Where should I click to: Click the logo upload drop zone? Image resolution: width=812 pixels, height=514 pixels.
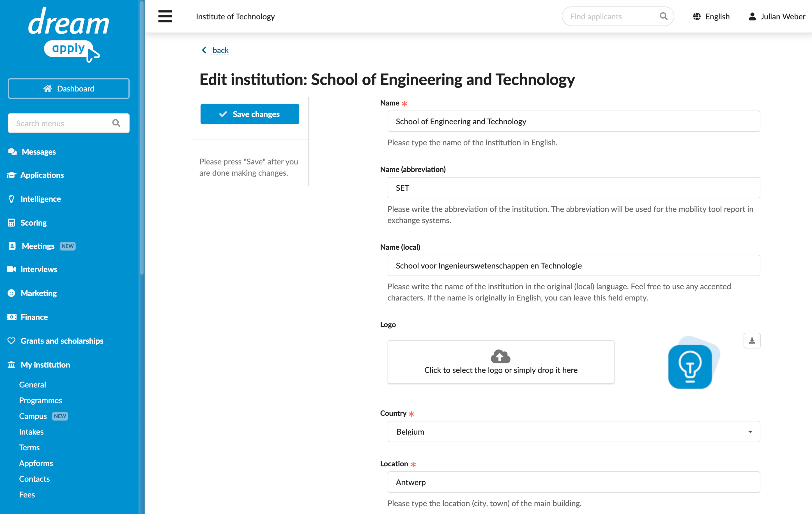(x=501, y=362)
